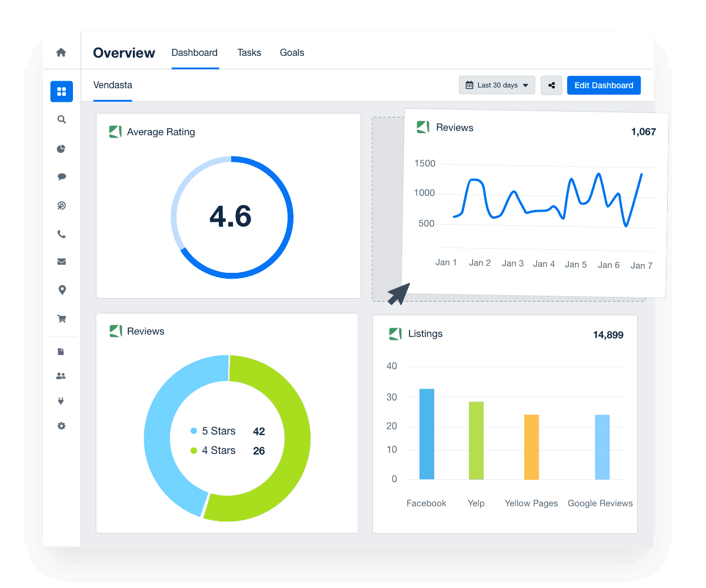Open the Goals tab
The image size is (706, 588).
[x=292, y=52]
